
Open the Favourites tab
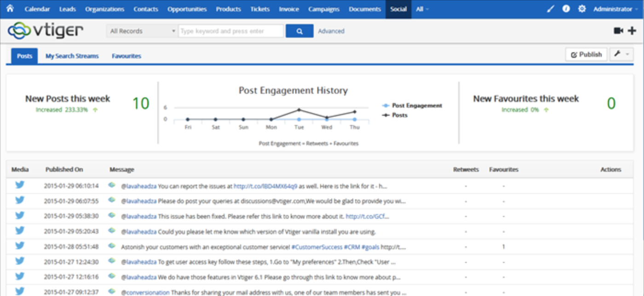click(x=126, y=56)
